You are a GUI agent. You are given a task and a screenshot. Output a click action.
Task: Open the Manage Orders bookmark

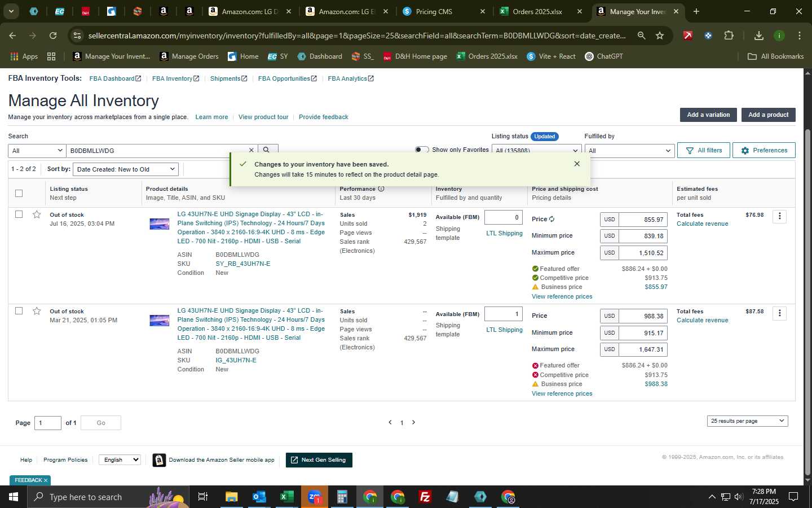click(189, 56)
